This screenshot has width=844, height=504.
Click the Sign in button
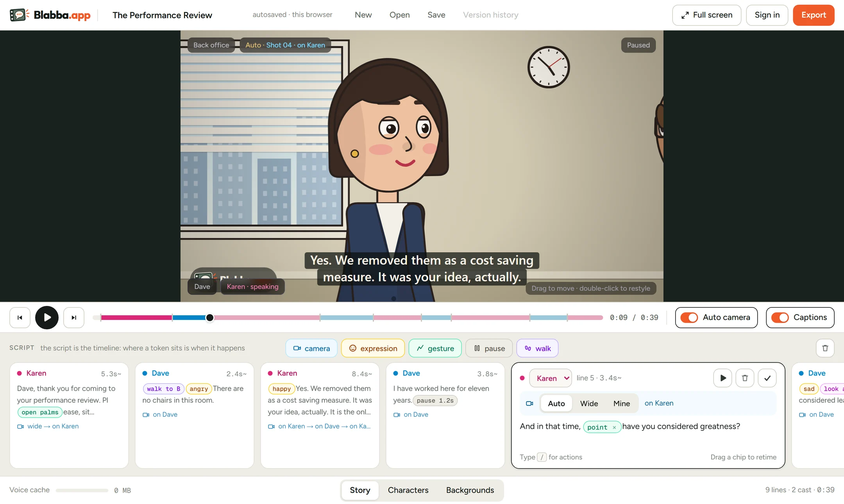767,15
